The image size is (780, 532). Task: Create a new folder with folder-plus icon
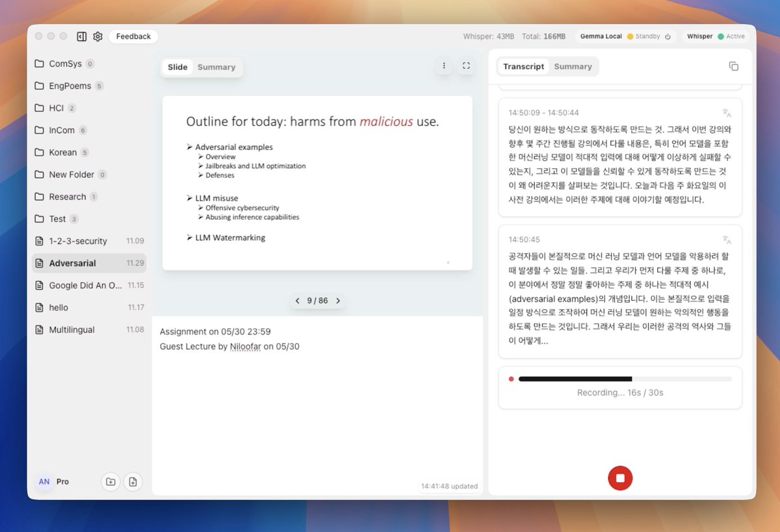pos(110,481)
